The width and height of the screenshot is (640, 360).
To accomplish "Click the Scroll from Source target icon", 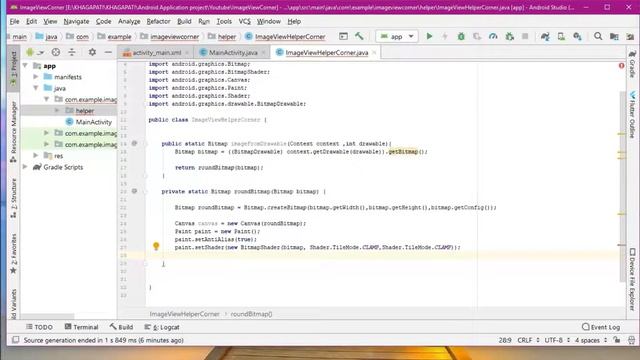I will (56, 52).
